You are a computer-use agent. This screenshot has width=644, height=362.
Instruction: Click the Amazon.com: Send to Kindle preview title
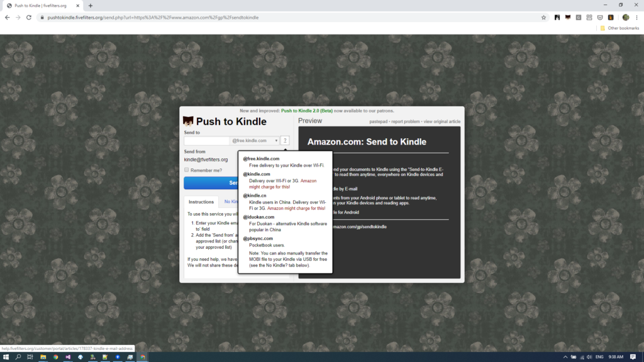pos(367,141)
